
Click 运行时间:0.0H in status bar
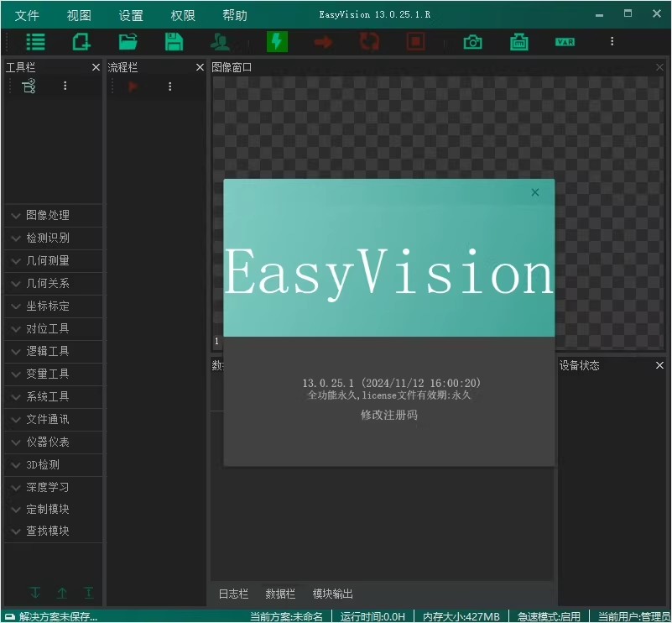point(372,616)
